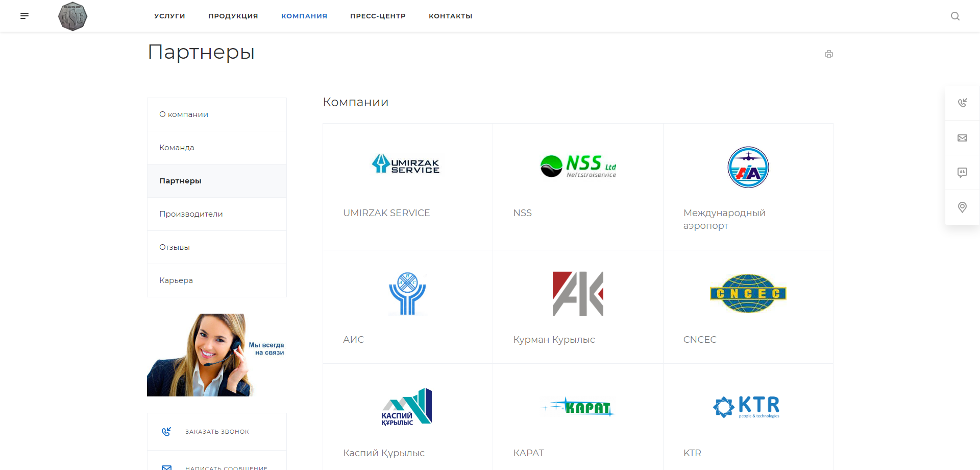Image resolution: width=980 pixels, height=470 pixels.
Task: Select Команда in sidebar
Action: pos(217,148)
